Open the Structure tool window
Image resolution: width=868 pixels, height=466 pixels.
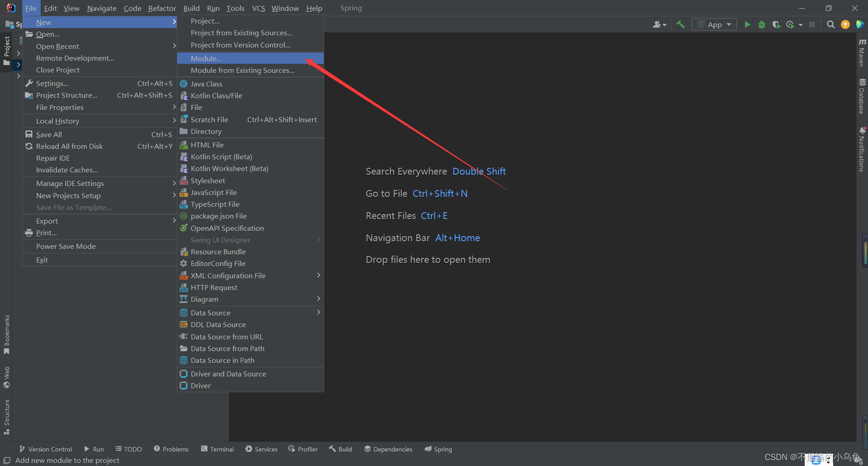pyautogui.click(x=7, y=414)
